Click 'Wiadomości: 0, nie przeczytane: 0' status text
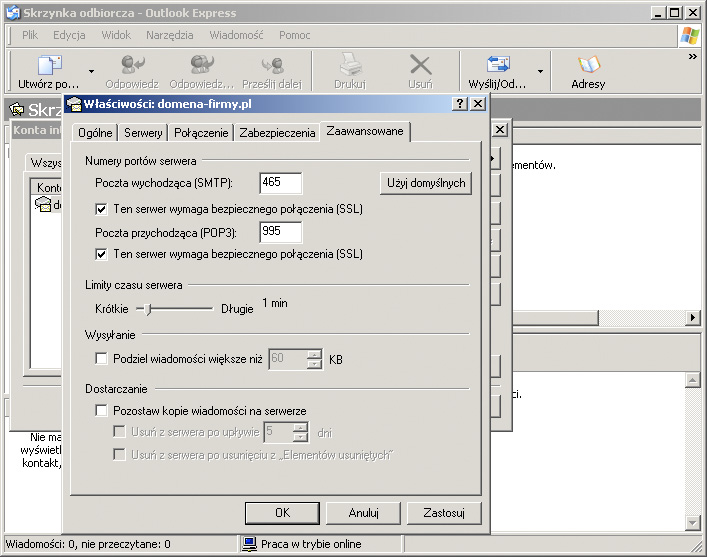The height and width of the screenshot is (557, 707). 88,544
